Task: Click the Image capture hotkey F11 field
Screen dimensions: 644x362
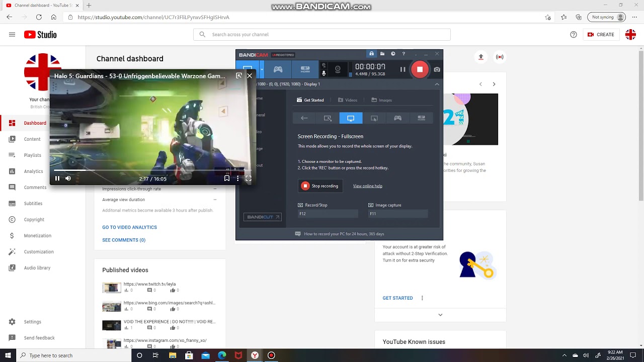Action: 398,214
